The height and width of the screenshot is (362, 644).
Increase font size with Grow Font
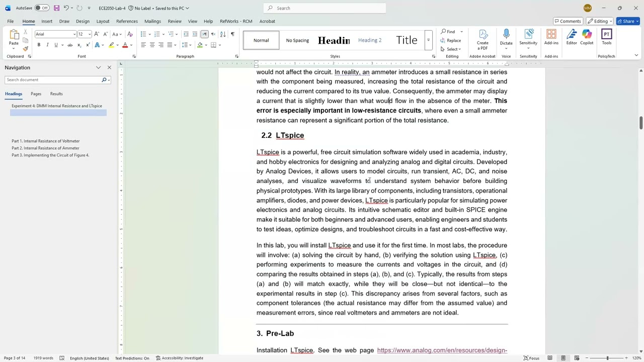(96, 34)
